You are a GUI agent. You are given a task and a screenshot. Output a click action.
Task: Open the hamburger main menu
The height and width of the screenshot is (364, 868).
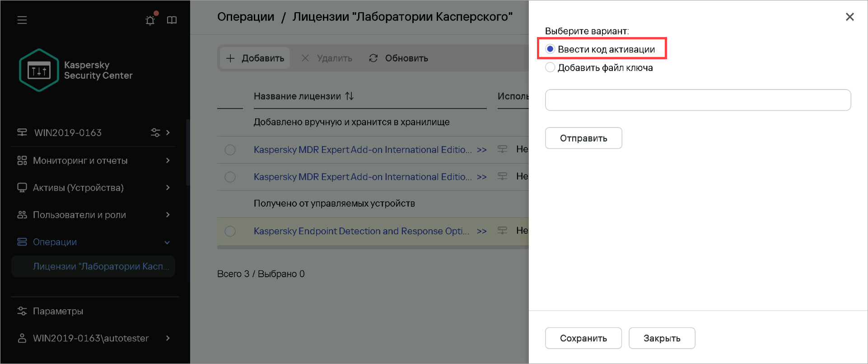22,20
